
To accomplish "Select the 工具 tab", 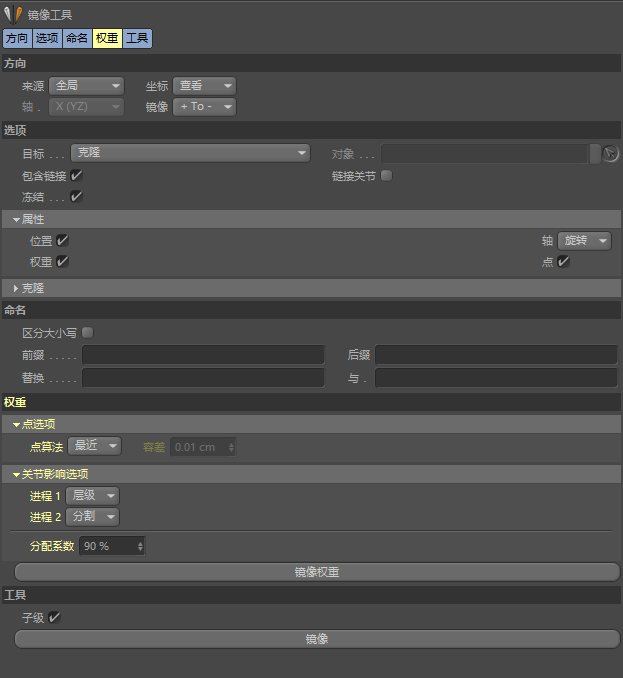I will [138, 39].
